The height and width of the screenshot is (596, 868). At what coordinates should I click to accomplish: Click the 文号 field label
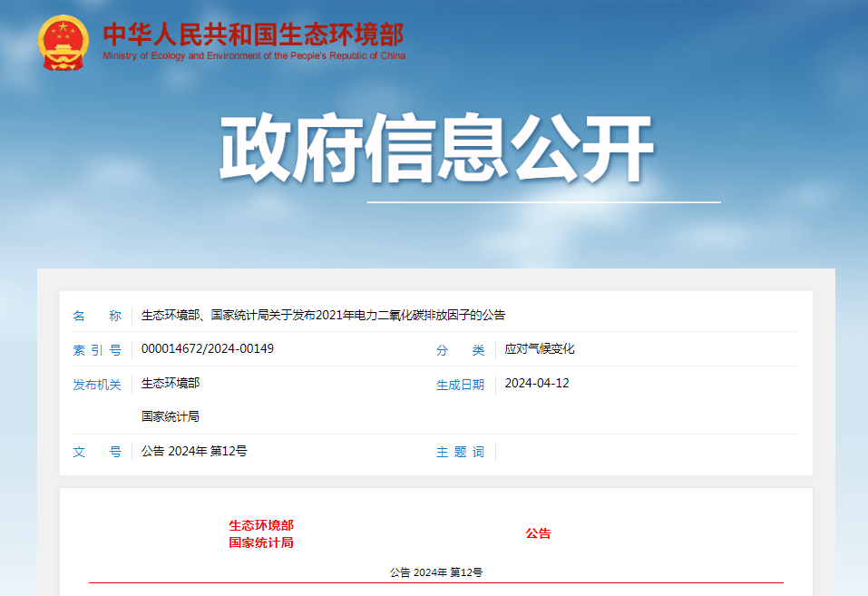(97, 452)
